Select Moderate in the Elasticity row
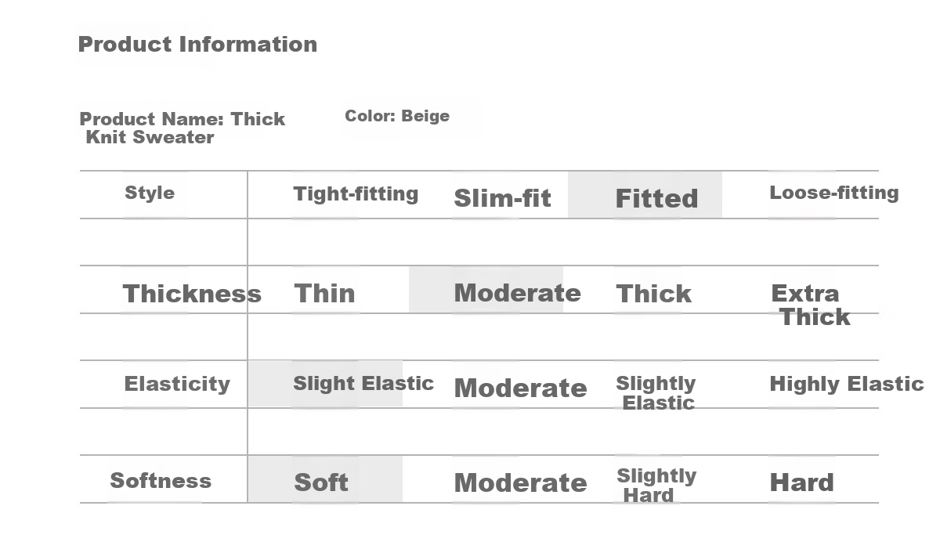 coord(520,388)
